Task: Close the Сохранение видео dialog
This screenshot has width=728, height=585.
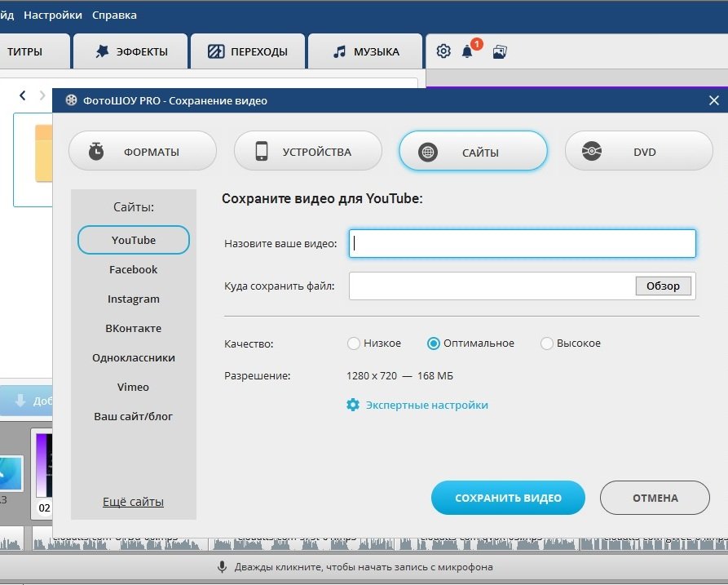Action: click(714, 100)
